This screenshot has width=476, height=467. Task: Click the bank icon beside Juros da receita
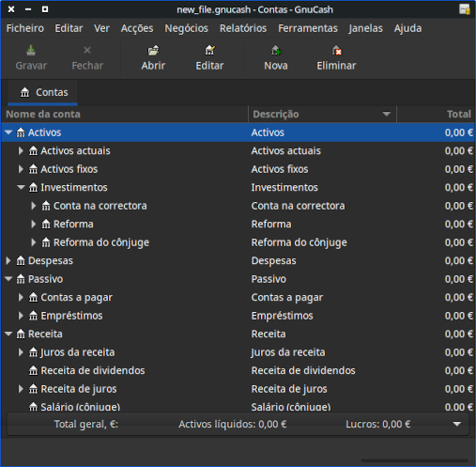click(x=33, y=352)
